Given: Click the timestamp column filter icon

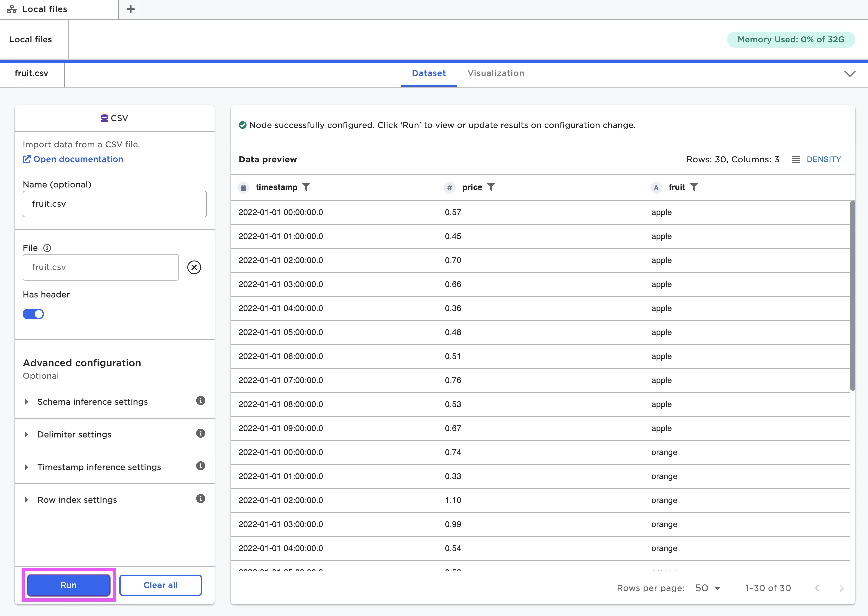Looking at the screenshot, I should 306,187.
